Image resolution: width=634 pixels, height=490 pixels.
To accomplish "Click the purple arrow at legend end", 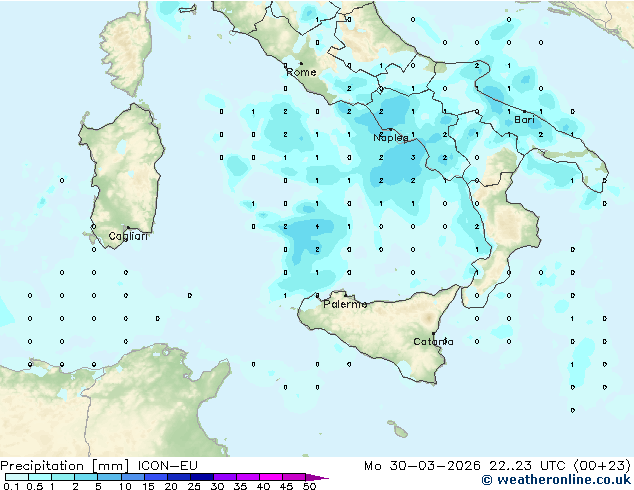I will [317, 477].
